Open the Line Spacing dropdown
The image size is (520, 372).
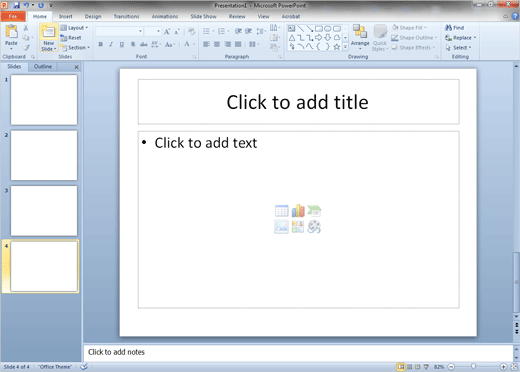(x=261, y=31)
